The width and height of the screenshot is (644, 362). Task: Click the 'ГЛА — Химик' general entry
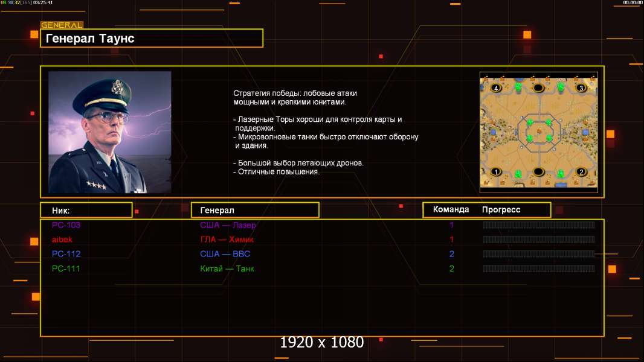[227, 240]
